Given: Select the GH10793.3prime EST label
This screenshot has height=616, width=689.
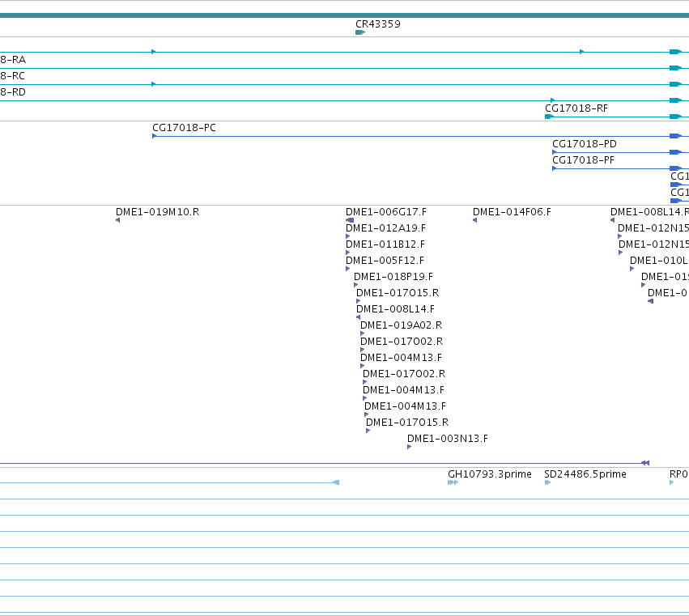Looking at the screenshot, I should (x=490, y=474).
